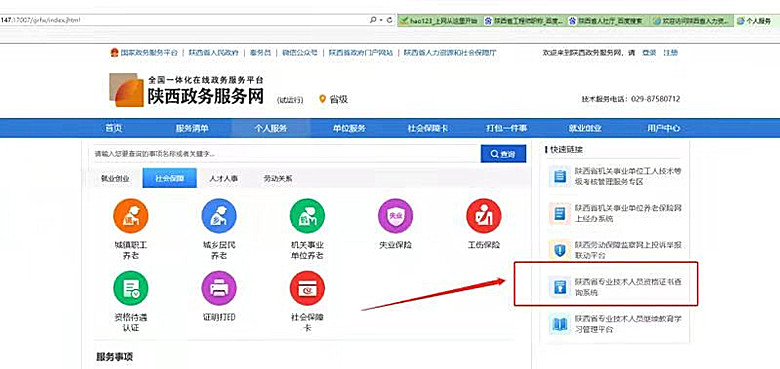The image size is (780, 369).
Task: Click the 服务事项 section heading
Action: click(x=114, y=357)
